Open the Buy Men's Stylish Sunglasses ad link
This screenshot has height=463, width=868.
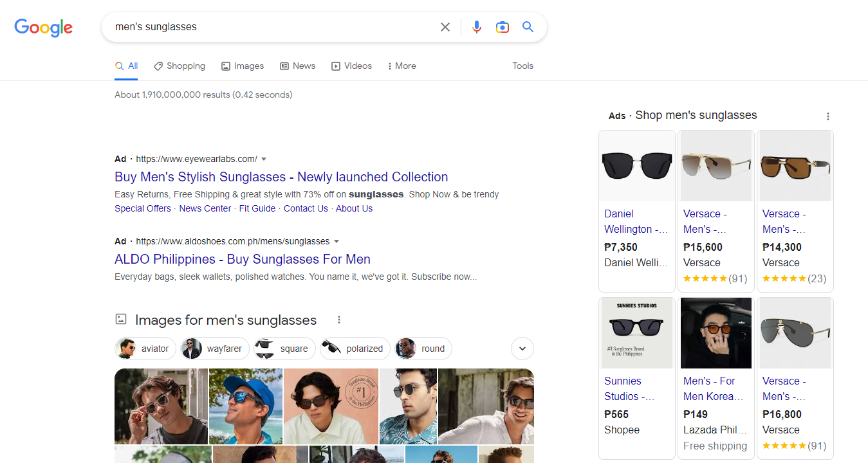281,177
